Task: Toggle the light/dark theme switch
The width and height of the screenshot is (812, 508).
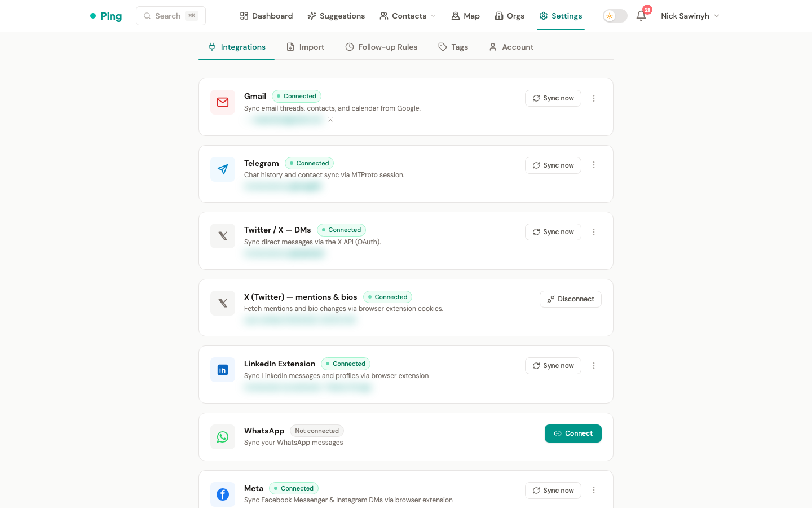Action: [615, 16]
